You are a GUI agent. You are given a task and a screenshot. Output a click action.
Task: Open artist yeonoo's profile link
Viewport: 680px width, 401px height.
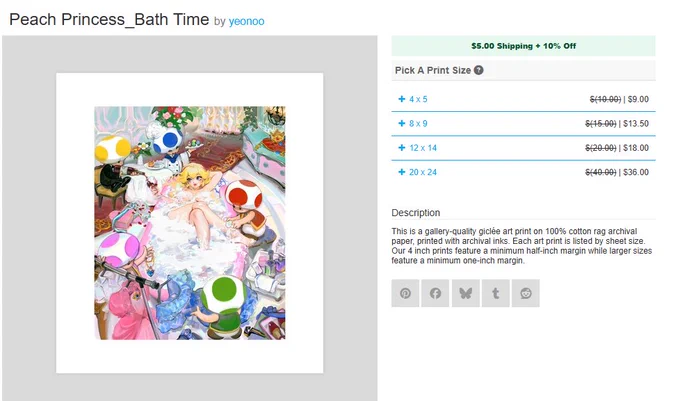coord(246,21)
